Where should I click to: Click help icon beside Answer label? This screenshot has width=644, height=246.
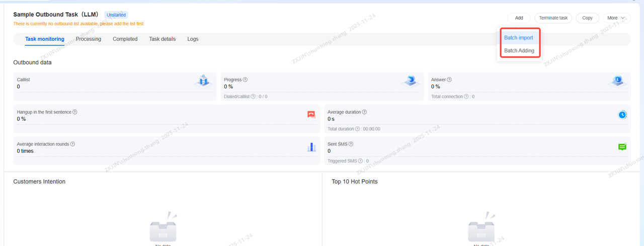(x=449, y=79)
